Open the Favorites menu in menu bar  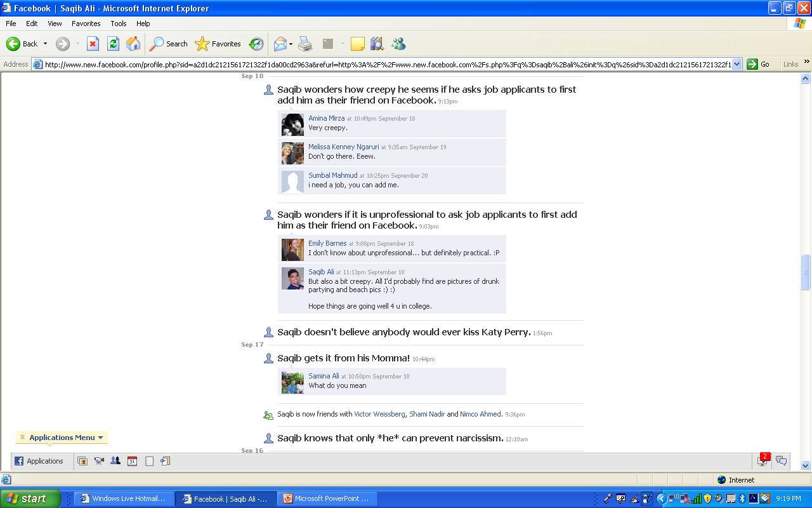click(x=86, y=23)
